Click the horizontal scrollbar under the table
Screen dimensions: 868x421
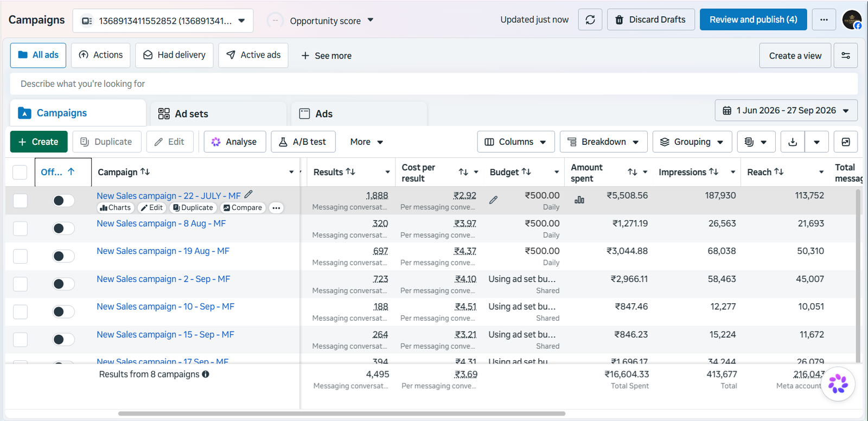[x=342, y=413]
